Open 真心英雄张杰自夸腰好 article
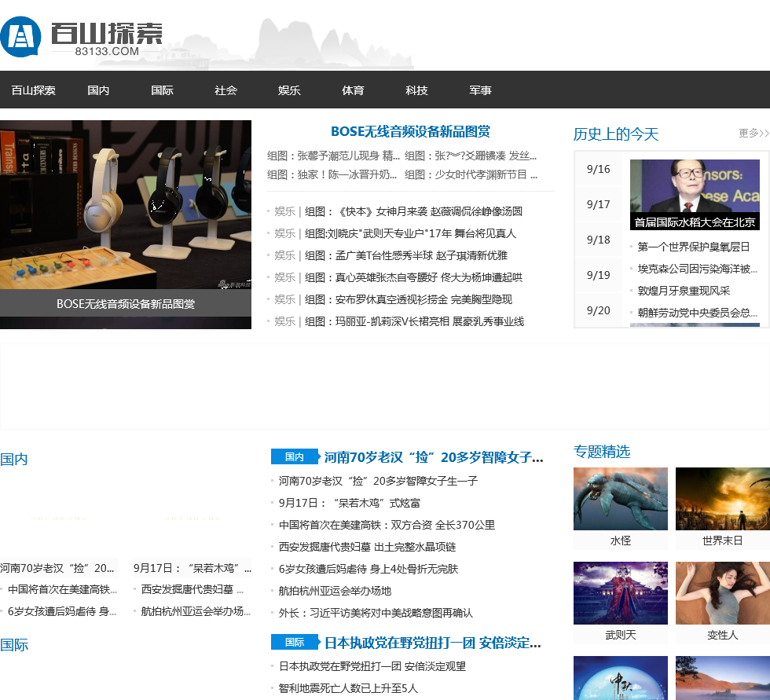This screenshot has height=700, width=770. 413,278
